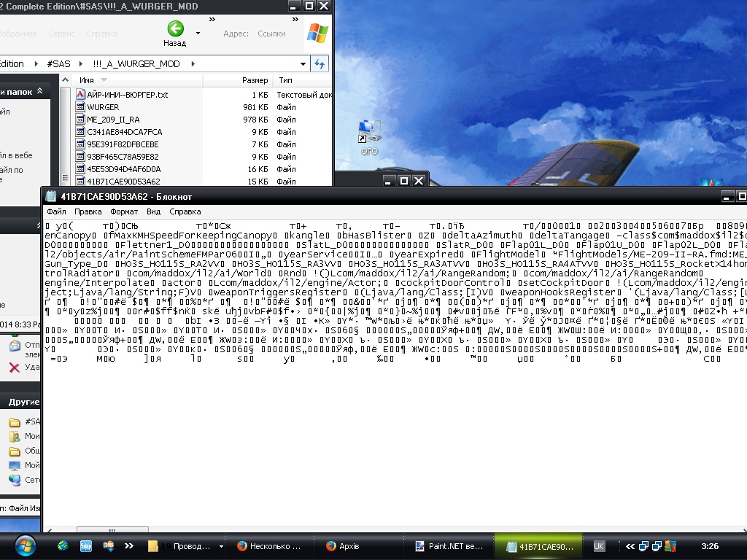Click the ОГО network shortcut on desktop
747x560 pixels.
(369, 138)
